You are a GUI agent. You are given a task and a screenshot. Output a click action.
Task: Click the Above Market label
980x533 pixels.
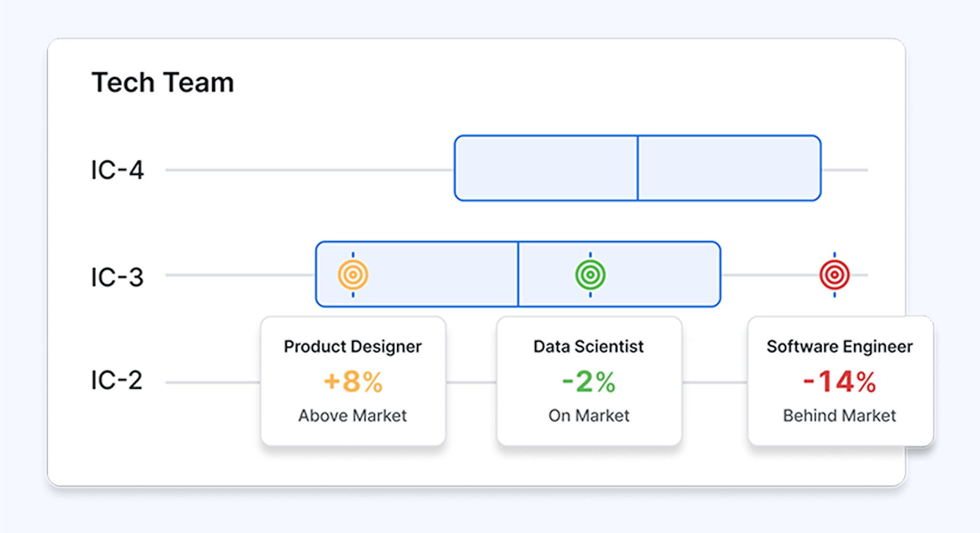tap(353, 416)
